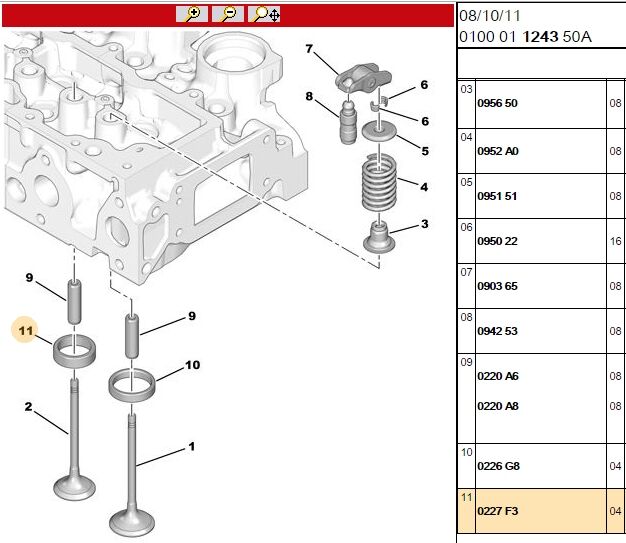Click the zoom out magnifier icon
The width and height of the screenshot is (626, 543).
click(x=227, y=14)
